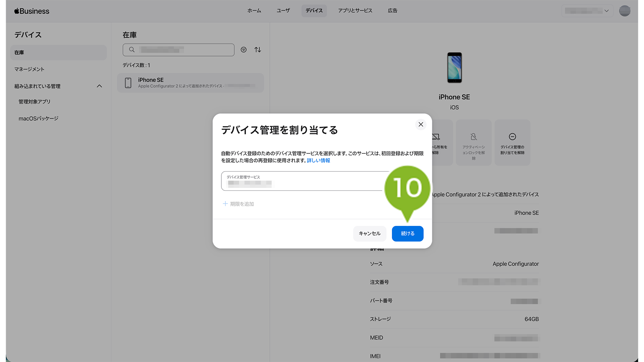The width and height of the screenshot is (644, 362).
Task: Click the filter icon next to search
Action: click(x=244, y=50)
